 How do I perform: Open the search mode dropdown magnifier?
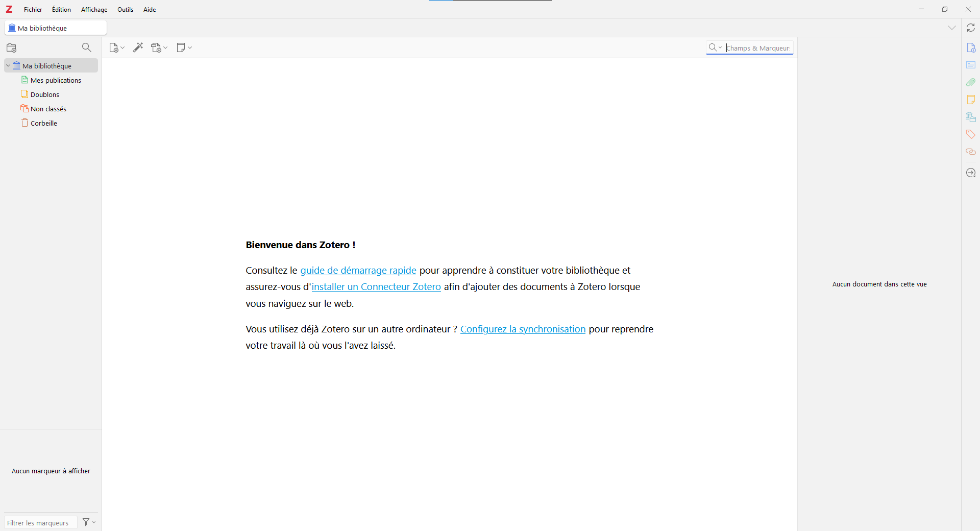[715, 47]
